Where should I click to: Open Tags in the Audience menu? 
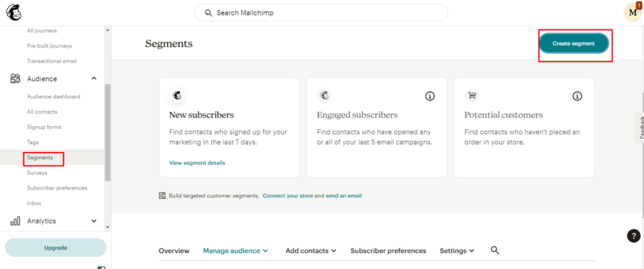(33, 142)
